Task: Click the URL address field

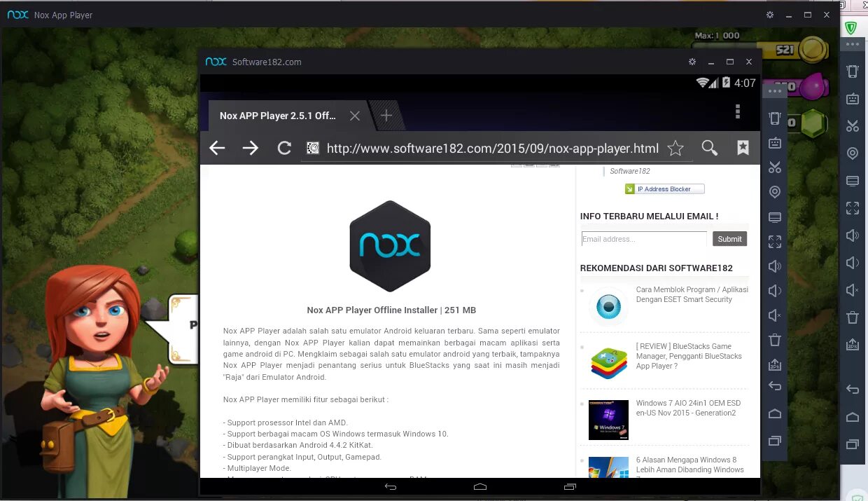Action: click(x=493, y=149)
